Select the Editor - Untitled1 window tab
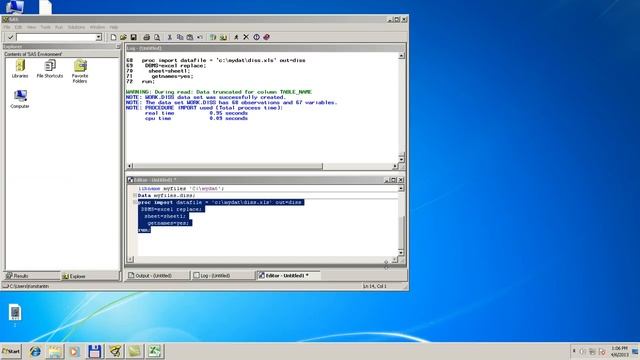This screenshot has height=360, width=640. coord(288,276)
